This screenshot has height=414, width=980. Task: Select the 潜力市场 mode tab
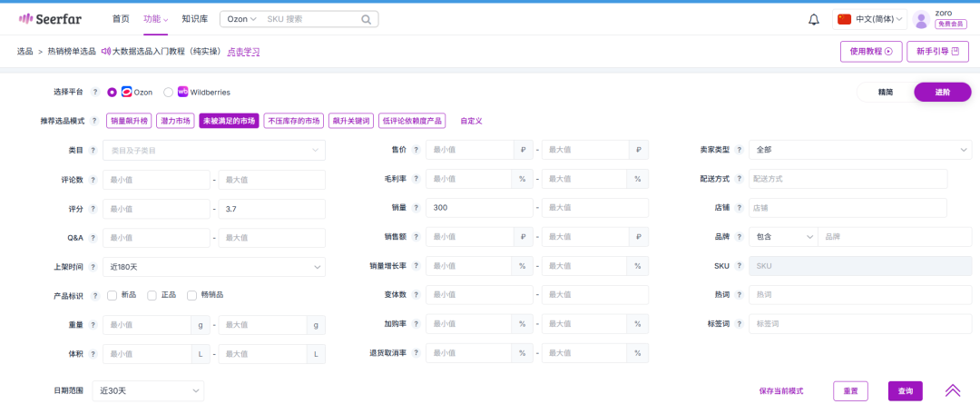[175, 121]
